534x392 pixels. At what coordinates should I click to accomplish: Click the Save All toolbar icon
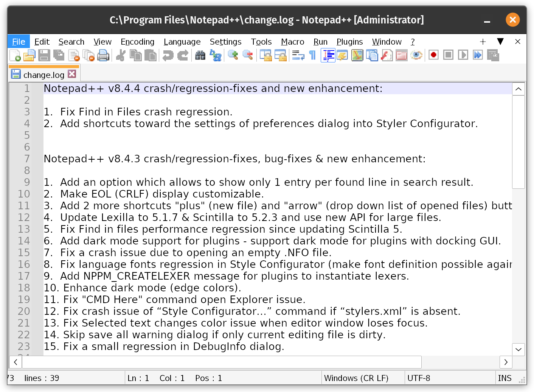point(59,55)
